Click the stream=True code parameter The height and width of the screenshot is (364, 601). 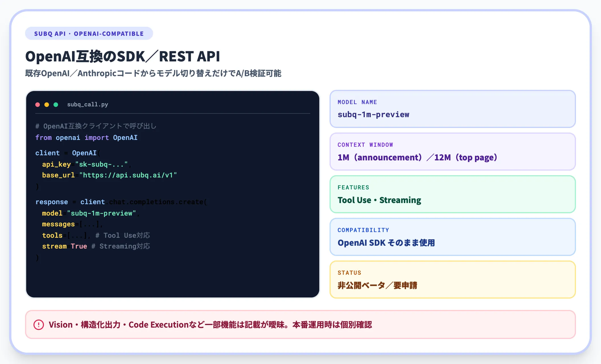pos(65,246)
